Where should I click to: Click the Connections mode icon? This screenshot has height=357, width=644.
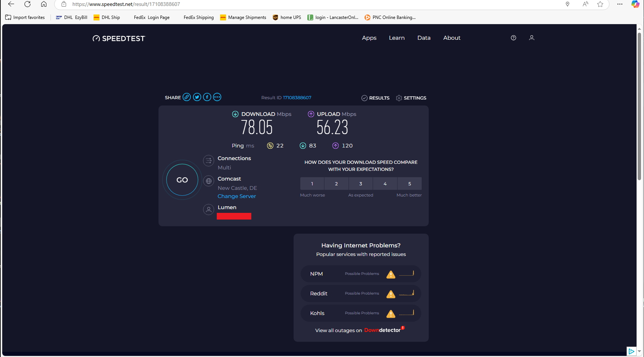pyautogui.click(x=209, y=160)
